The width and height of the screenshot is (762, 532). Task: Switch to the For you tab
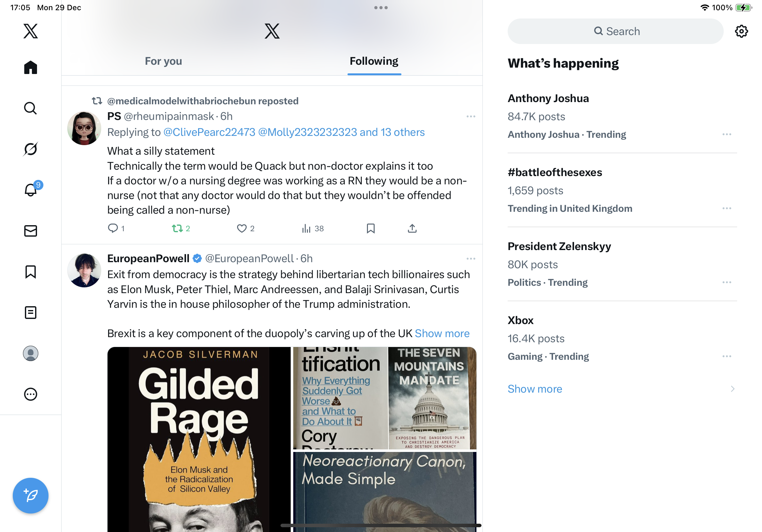[163, 61]
